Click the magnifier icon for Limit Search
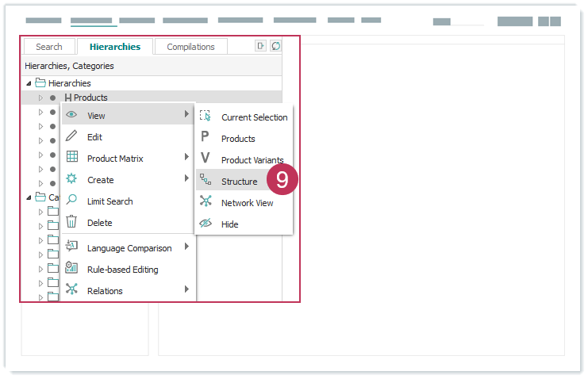 (x=71, y=201)
